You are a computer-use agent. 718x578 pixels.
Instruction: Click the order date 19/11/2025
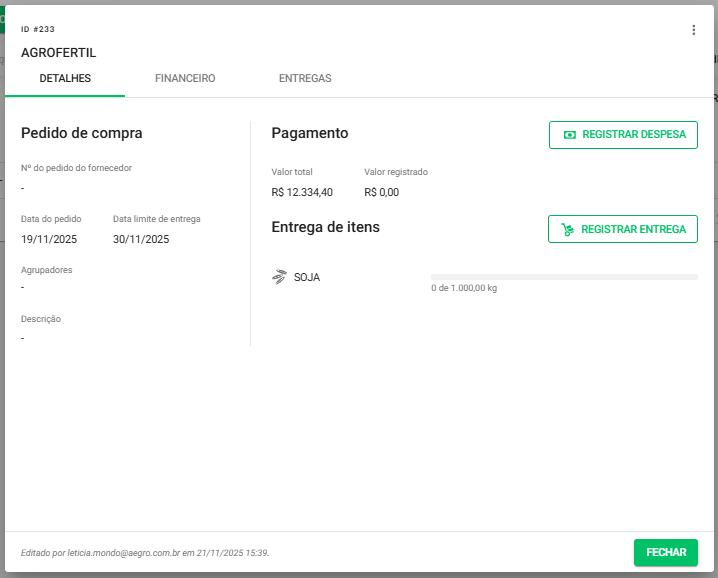tap(49, 239)
